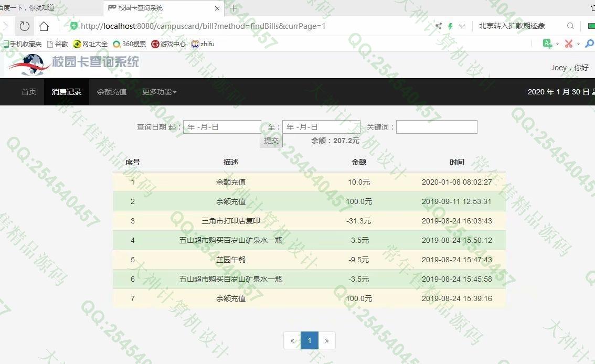Screen dimensions: 595x364
Task: Click the end date input field
Action: click(322, 127)
